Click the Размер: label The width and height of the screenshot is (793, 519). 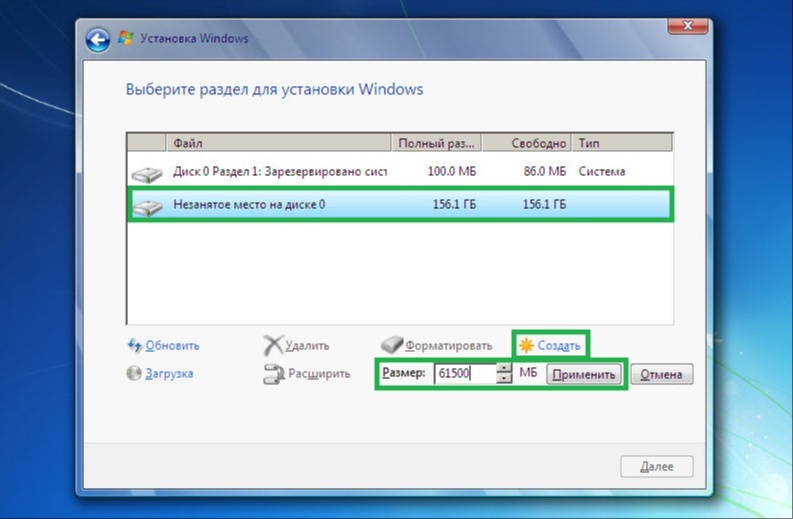tap(404, 373)
